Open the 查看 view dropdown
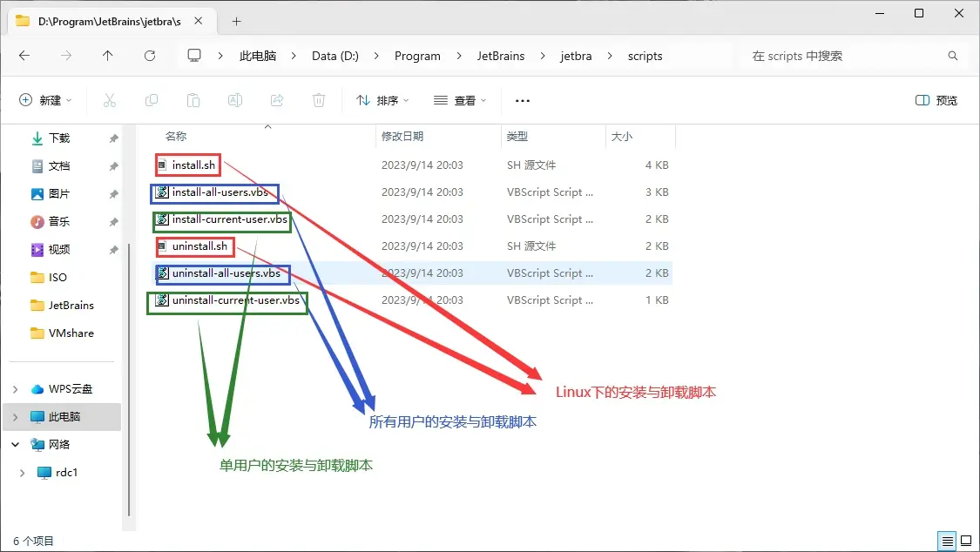 click(460, 100)
